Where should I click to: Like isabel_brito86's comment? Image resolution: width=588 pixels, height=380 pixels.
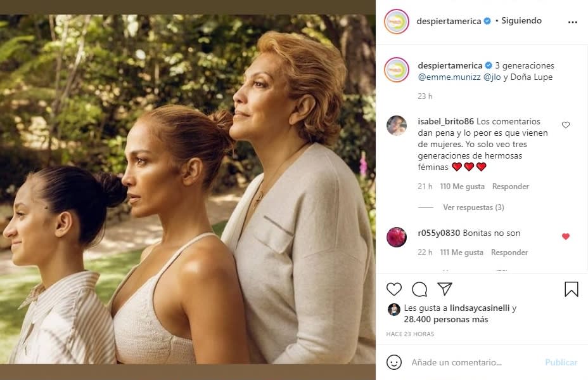point(566,125)
